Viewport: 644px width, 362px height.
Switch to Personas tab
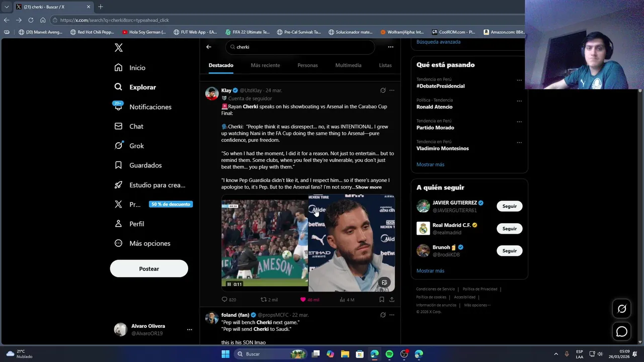click(x=307, y=65)
